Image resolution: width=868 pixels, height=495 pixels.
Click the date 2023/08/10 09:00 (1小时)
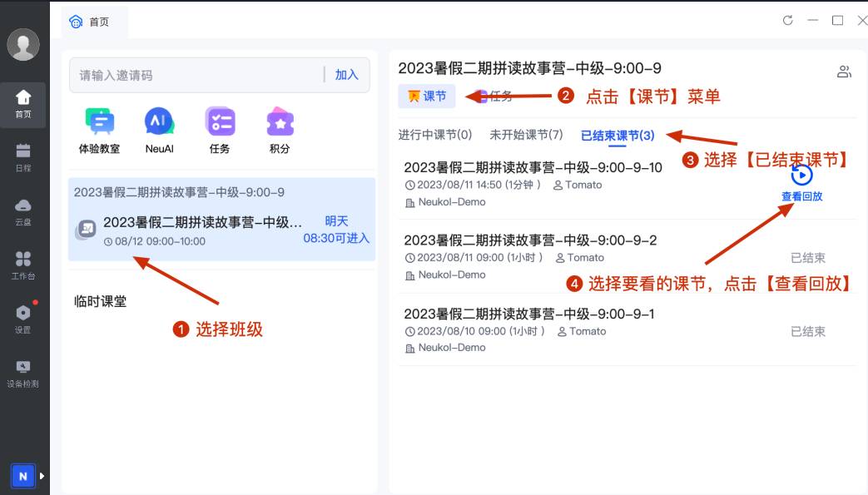point(475,331)
